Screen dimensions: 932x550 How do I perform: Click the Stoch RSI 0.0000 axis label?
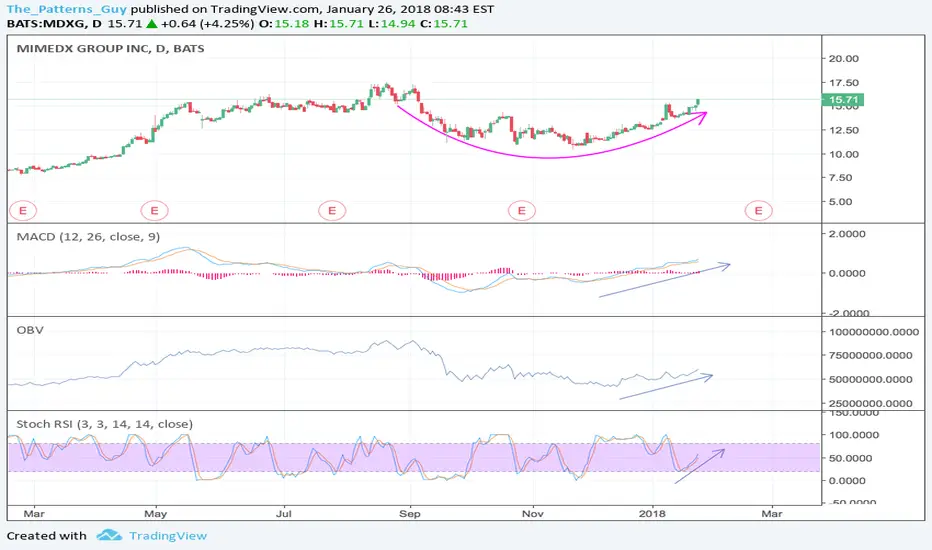(847, 480)
